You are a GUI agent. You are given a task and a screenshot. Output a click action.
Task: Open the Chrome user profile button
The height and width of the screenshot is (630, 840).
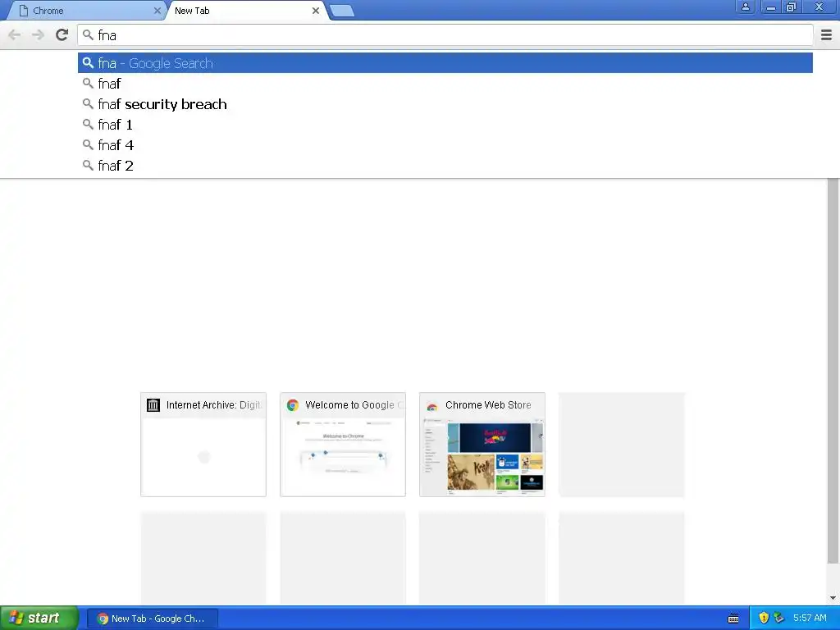click(745, 7)
